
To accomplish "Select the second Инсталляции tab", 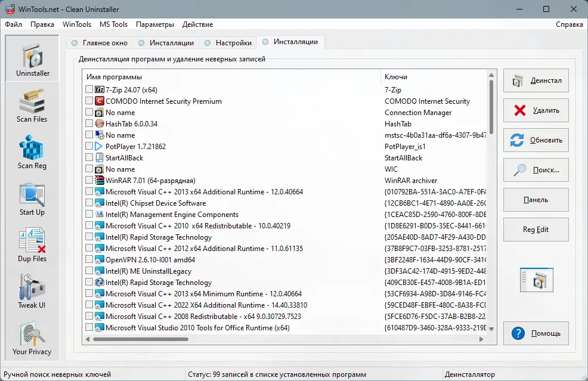I will [166, 43].
